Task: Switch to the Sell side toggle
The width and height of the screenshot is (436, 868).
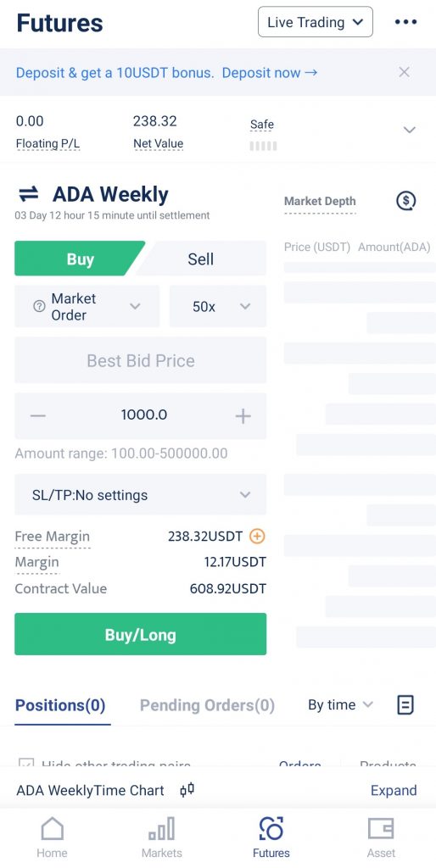Action: (x=200, y=259)
